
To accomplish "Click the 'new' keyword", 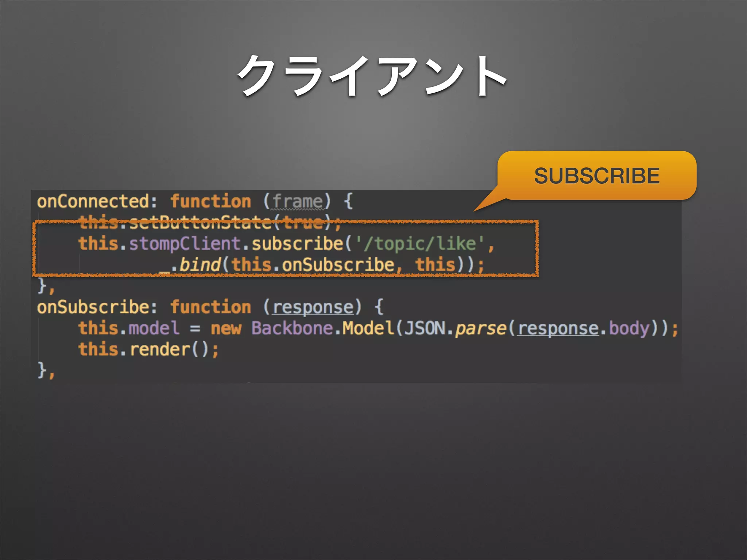I will coord(226,328).
